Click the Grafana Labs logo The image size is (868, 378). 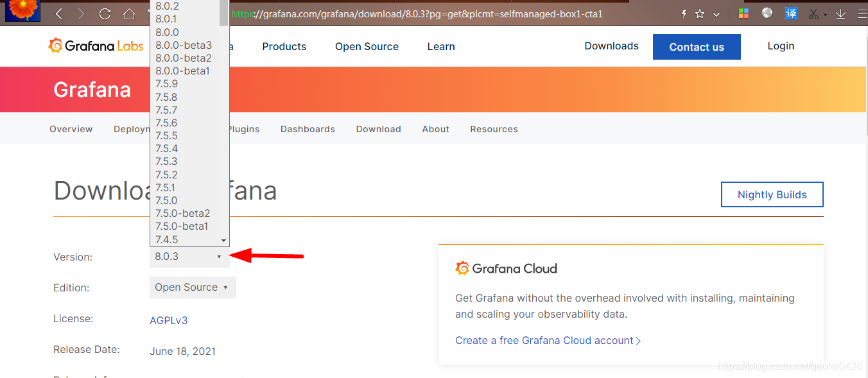point(96,46)
